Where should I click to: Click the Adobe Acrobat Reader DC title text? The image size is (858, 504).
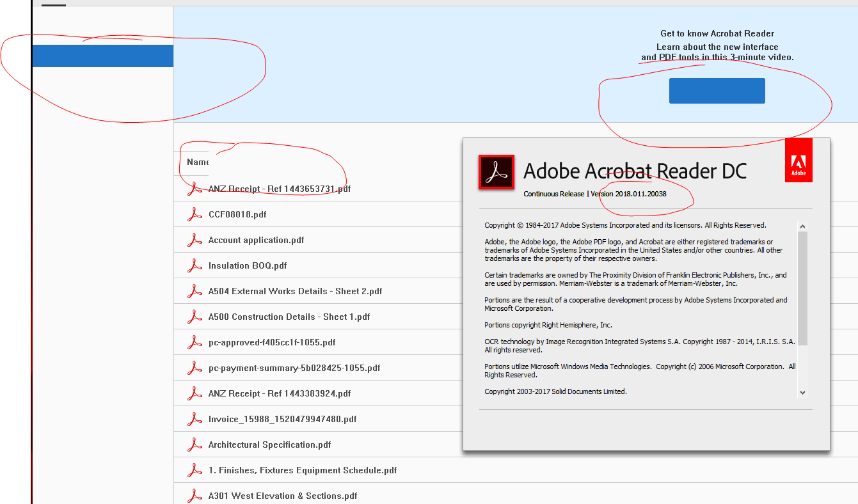tap(635, 171)
